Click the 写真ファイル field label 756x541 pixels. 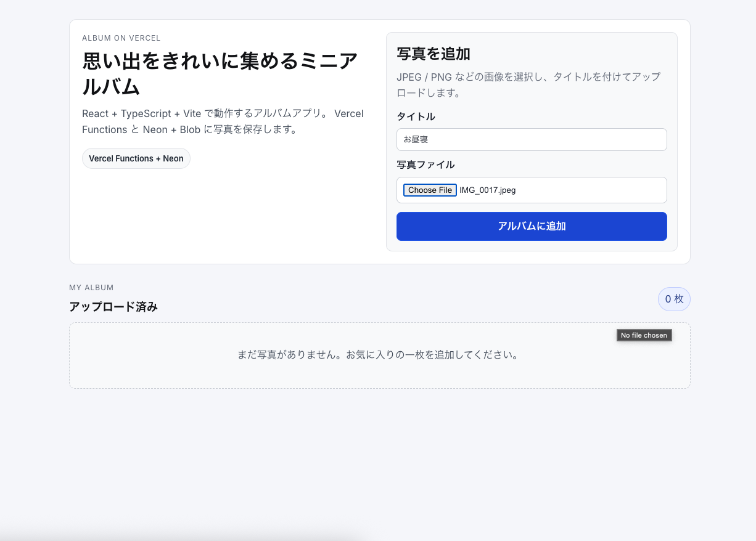tap(425, 165)
